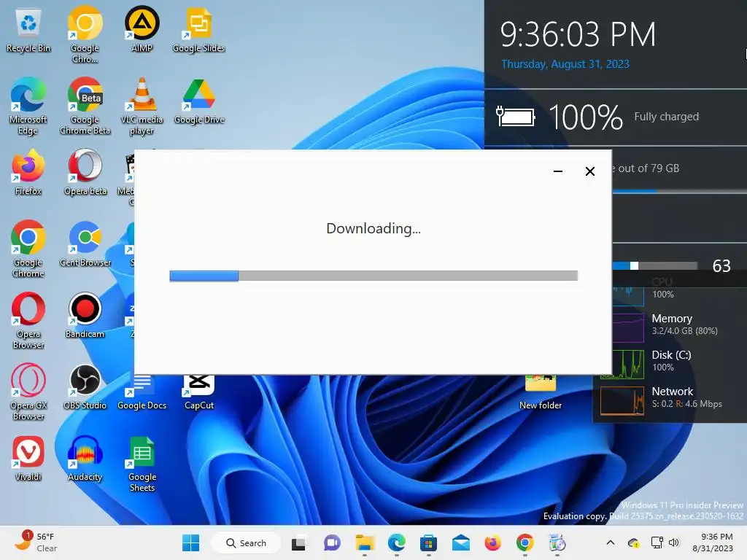
Task: Switch to Chrome on the taskbar
Action: [525, 542]
